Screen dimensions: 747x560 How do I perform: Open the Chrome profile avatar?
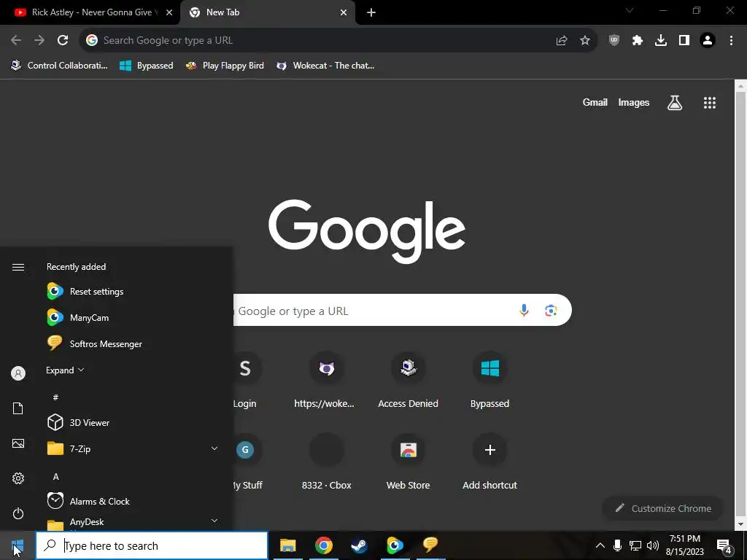coord(708,41)
